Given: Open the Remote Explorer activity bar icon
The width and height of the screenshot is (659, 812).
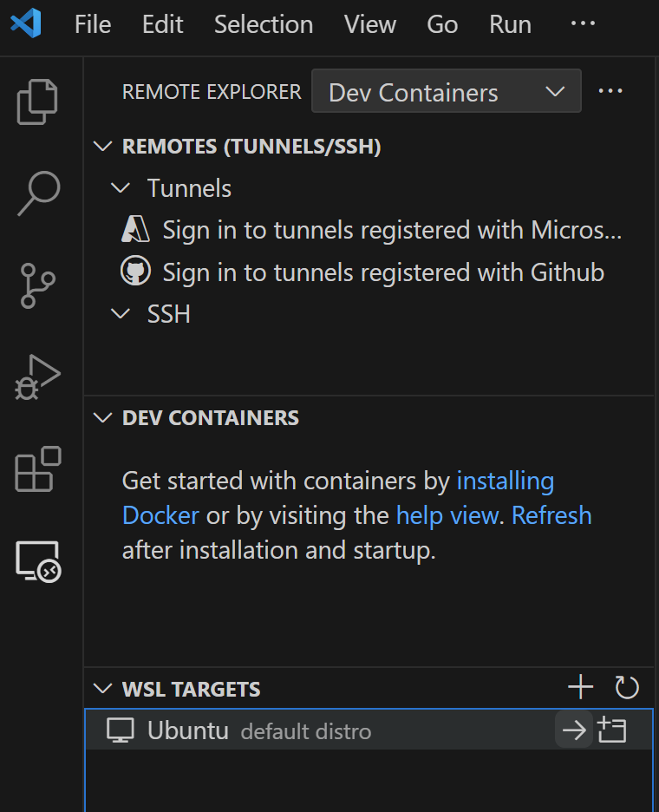Looking at the screenshot, I should point(38,562).
